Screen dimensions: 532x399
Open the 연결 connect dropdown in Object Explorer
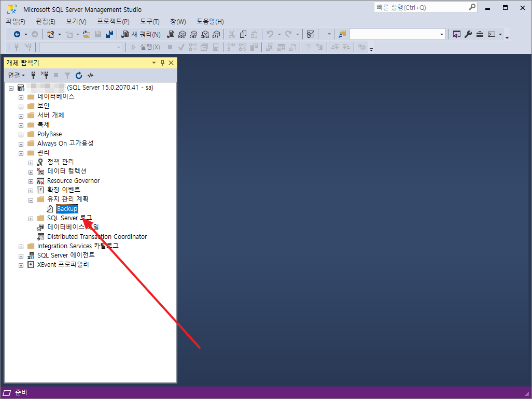coord(16,75)
